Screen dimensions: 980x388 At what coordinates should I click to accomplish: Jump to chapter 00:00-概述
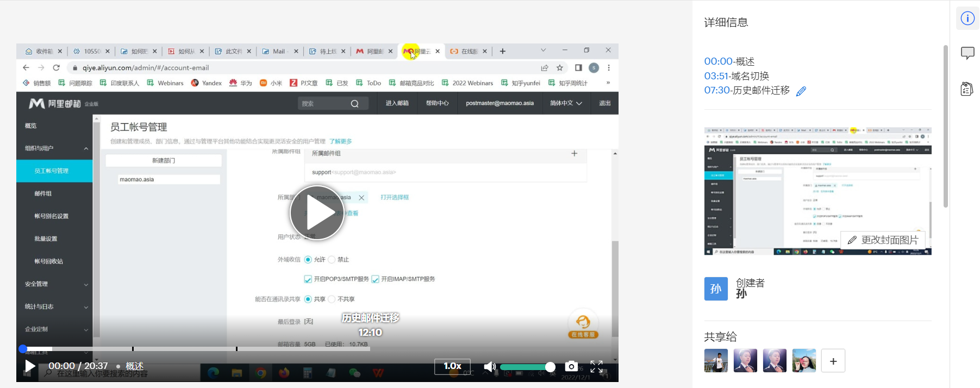729,61
